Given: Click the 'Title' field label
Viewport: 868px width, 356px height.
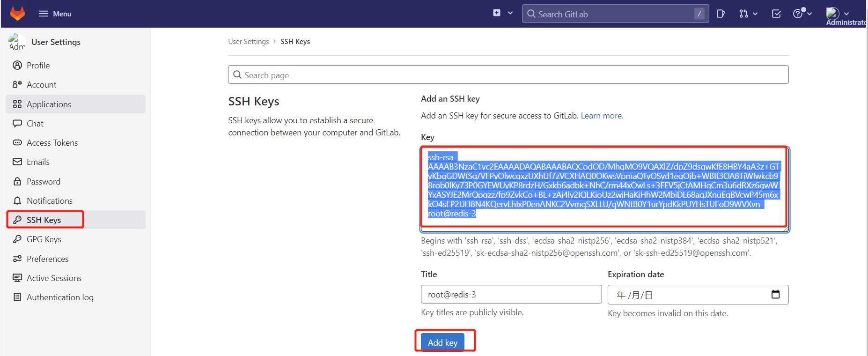Looking at the screenshot, I should [x=429, y=274].
